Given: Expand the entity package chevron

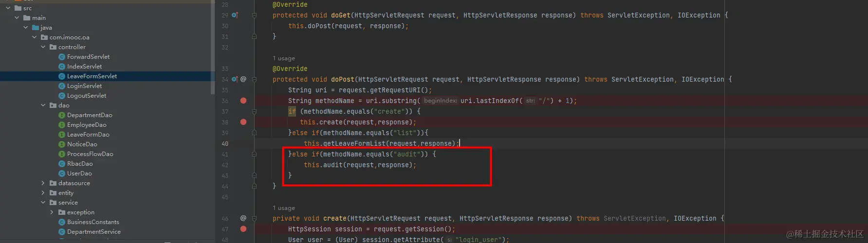Looking at the screenshot, I should point(43,193).
